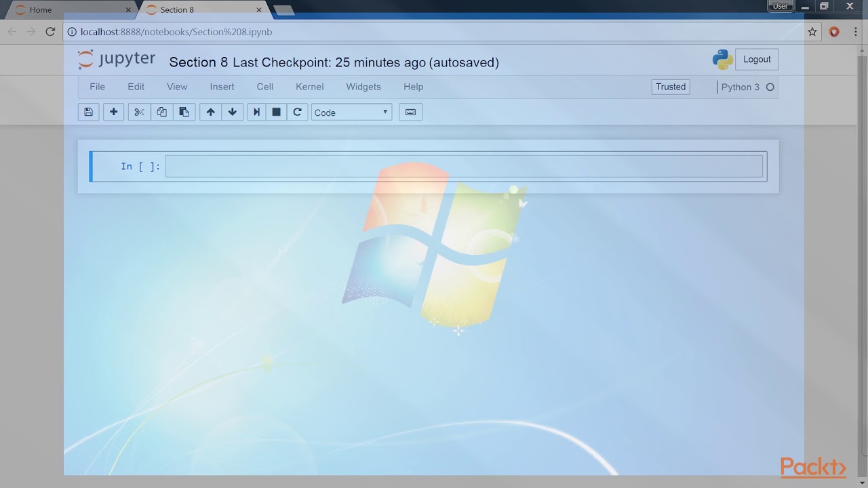
Task: Click the Chrome User profile button
Action: pos(780,6)
